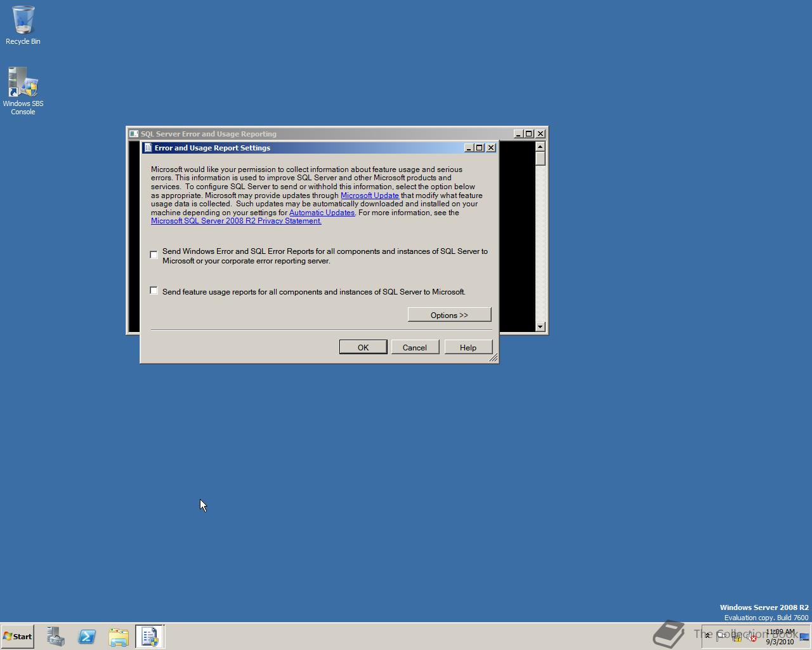812x650 pixels.
Task: Maximize the Error and Usage Report Settings dialog
Action: tap(480, 148)
